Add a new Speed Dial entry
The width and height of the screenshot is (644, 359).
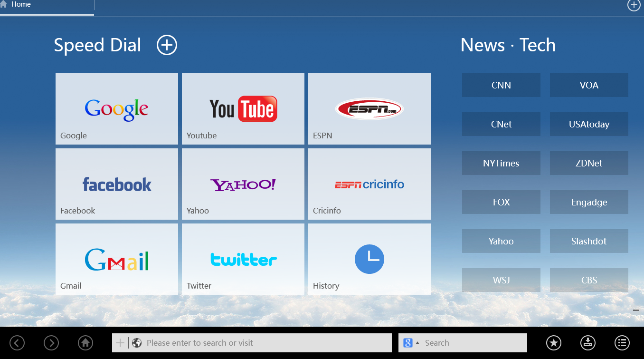tap(167, 45)
